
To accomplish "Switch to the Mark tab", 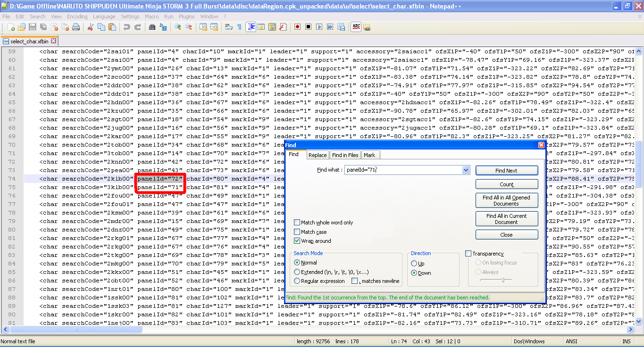I will pos(369,155).
